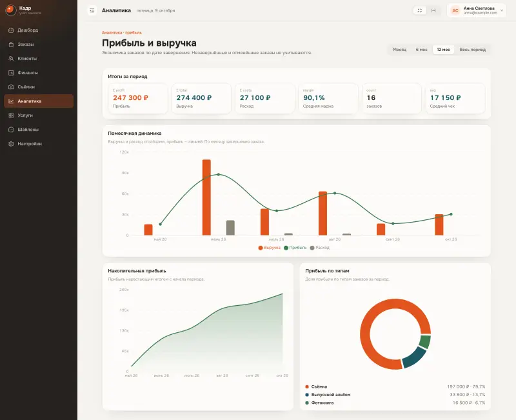Open the Услуги section
The width and height of the screenshot is (516, 420).
tap(39, 115)
